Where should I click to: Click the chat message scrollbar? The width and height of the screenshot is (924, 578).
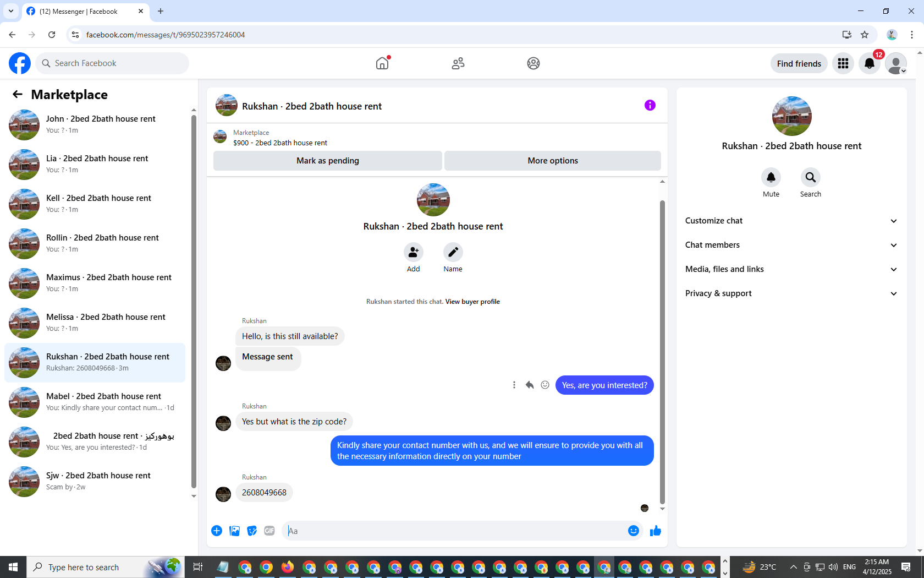pos(662,352)
